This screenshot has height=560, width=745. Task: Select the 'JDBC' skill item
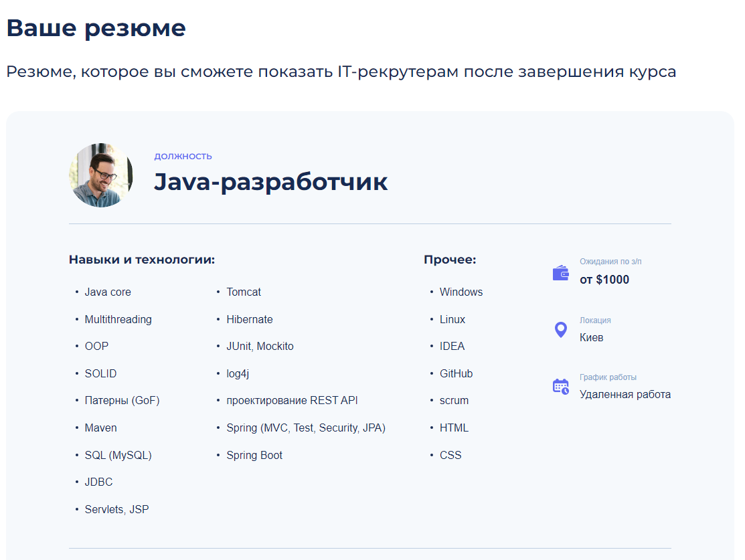pos(99,482)
